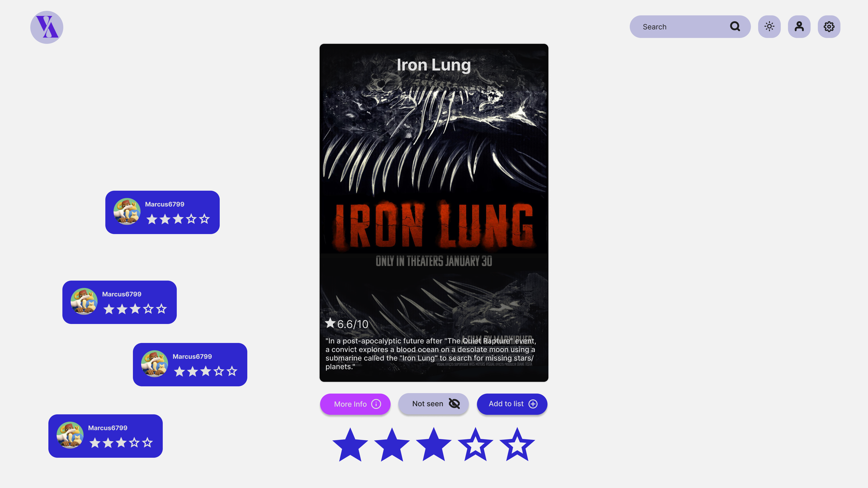Click into the Search field
This screenshot has height=488, width=868.
pyautogui.click(x=690, y=26)
